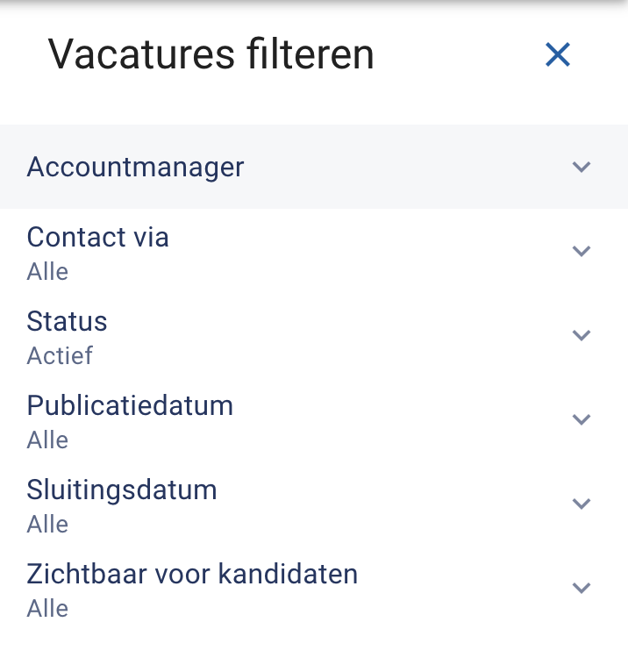This screenshot has height=672, width=628.
Task: Click empty middle of highlighted Accountmanager row
Action: point(314,167)
